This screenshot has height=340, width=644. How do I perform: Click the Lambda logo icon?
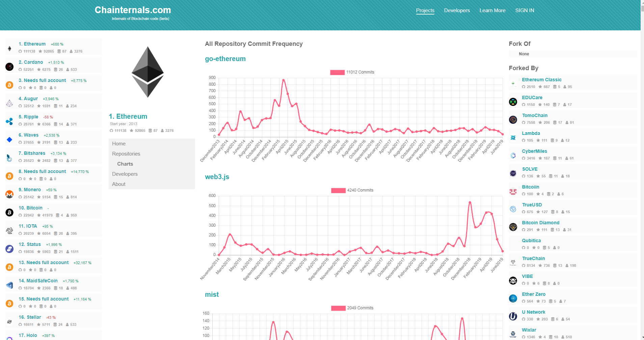[x=513, y=137]
